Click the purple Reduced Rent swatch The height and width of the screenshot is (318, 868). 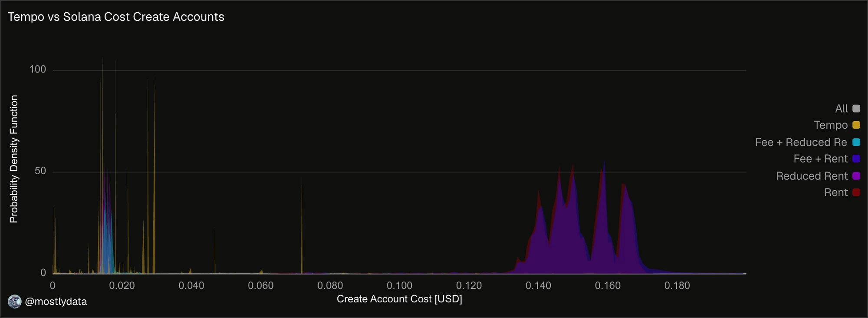(x=856, y=176)
